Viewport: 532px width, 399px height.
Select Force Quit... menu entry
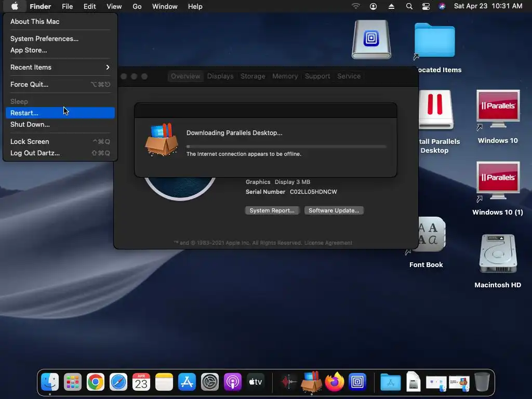(x=60, y=85)
